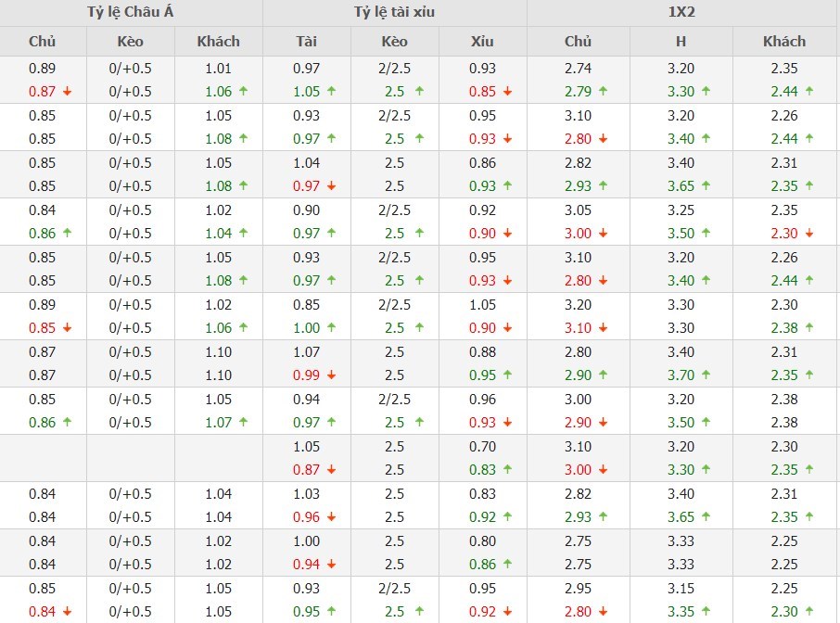
Task: Click the red down arrow next to 3.10
Action: 603,328
